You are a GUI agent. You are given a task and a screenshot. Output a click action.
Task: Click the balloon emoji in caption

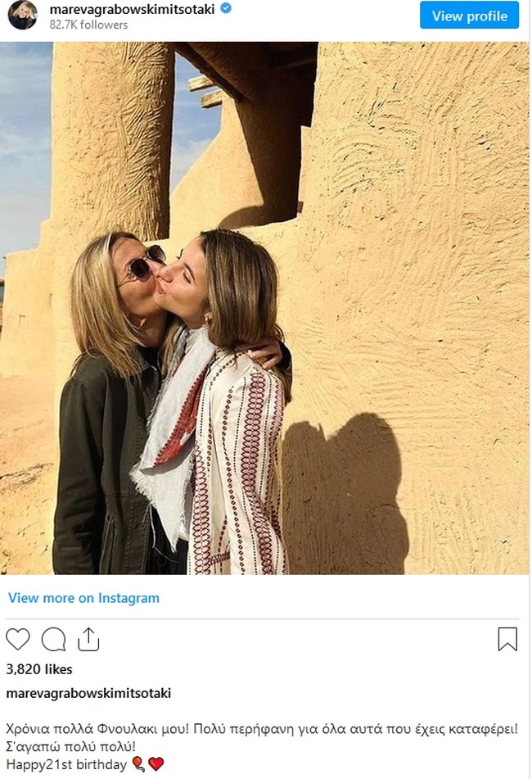point(138,764)
